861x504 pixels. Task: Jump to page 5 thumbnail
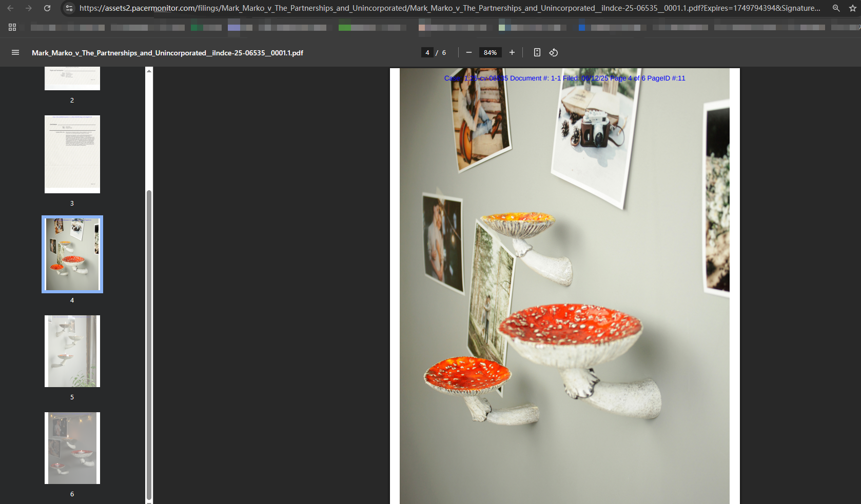[72, 351]
